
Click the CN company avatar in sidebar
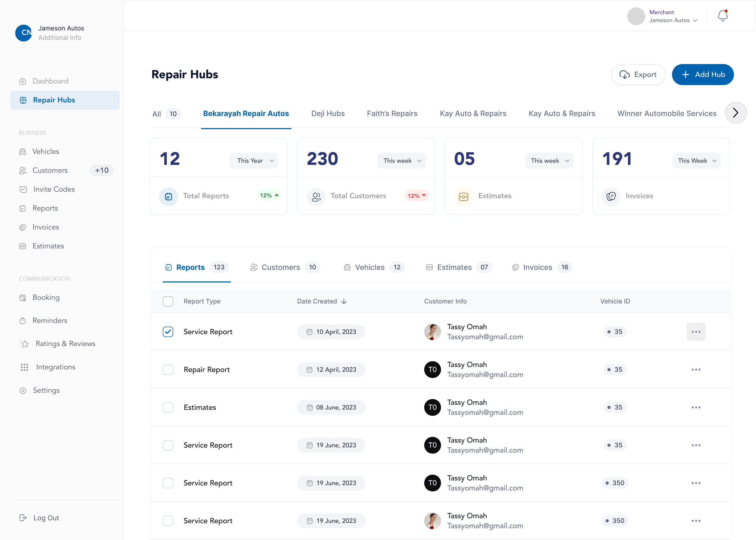click(x=24, y=33)
